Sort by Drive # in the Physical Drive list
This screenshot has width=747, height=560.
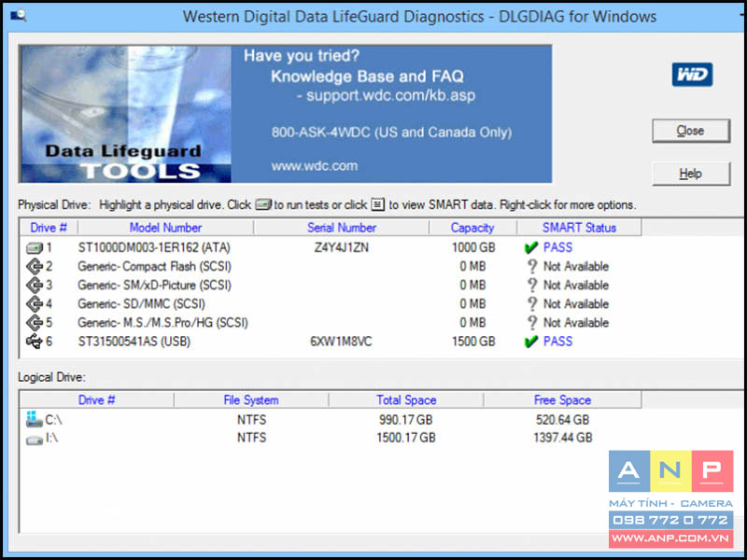(x=49, y=228)
